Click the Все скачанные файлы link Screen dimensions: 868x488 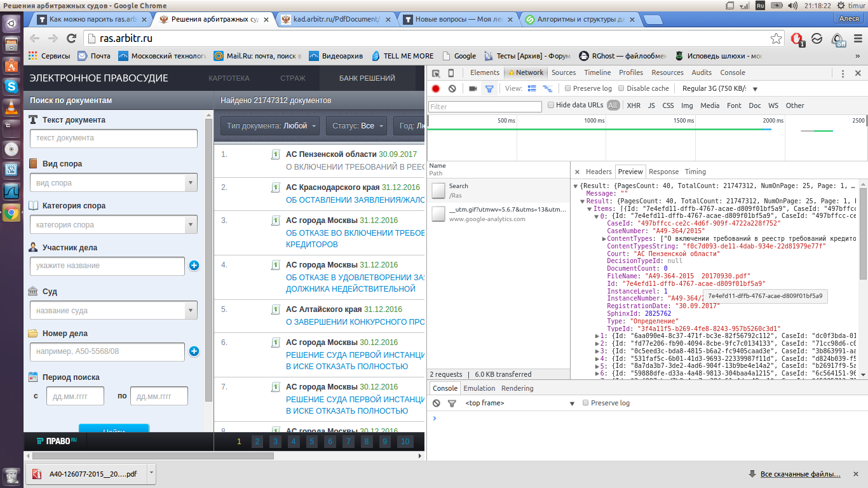[800, 474]
